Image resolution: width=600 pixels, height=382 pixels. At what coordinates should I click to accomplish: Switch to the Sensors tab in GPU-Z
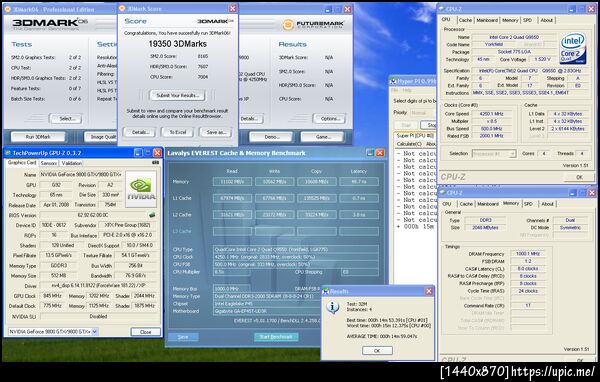click(49, 163)
